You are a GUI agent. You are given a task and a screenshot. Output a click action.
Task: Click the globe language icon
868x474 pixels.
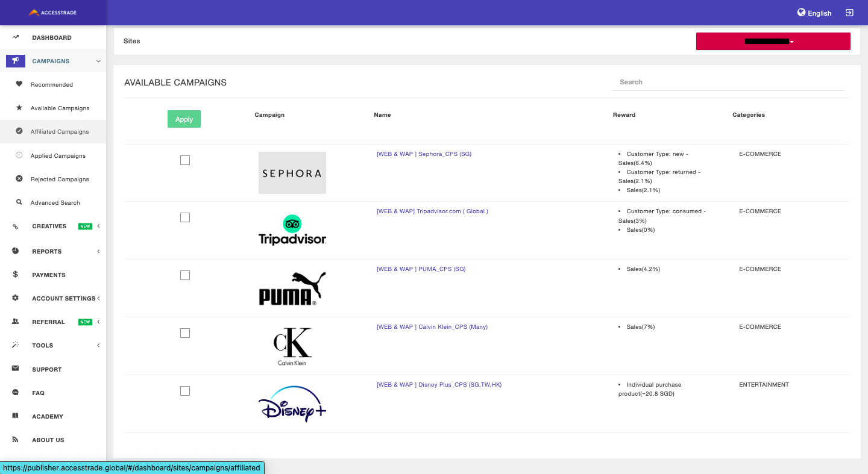(x=801, y=13)
